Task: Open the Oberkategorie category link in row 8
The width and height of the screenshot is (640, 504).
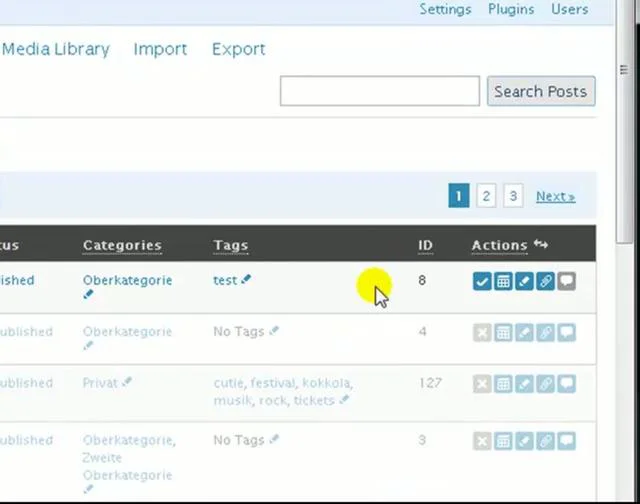Action: click(127, 280)
